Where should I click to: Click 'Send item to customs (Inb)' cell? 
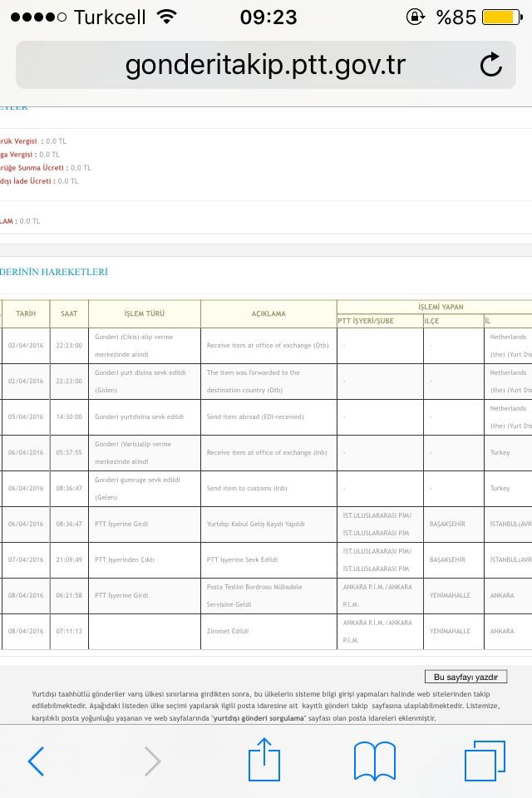268,489
